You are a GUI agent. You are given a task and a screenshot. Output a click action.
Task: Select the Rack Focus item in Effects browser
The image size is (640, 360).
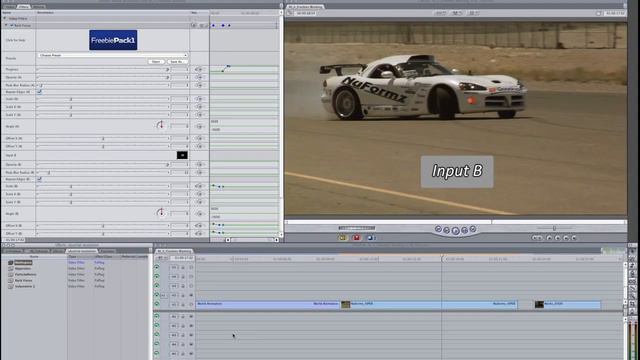coord(23,280)
